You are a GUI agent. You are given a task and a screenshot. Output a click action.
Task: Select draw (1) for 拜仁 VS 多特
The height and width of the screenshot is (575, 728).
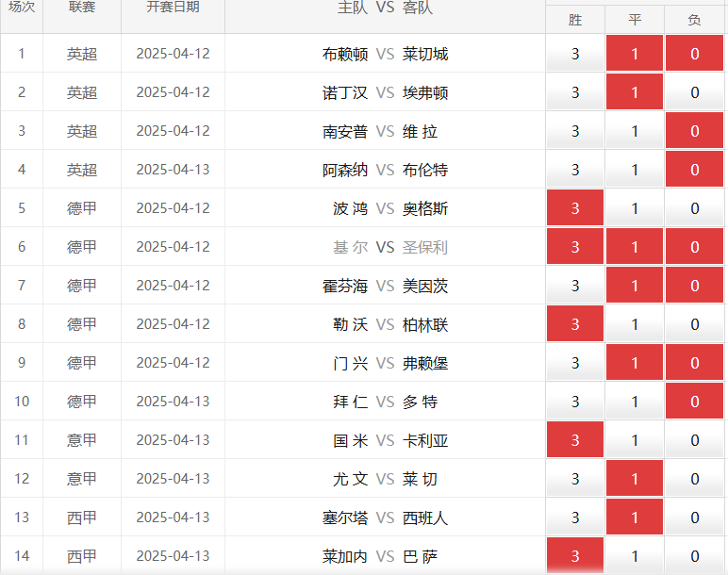click(x=635, y=401)
